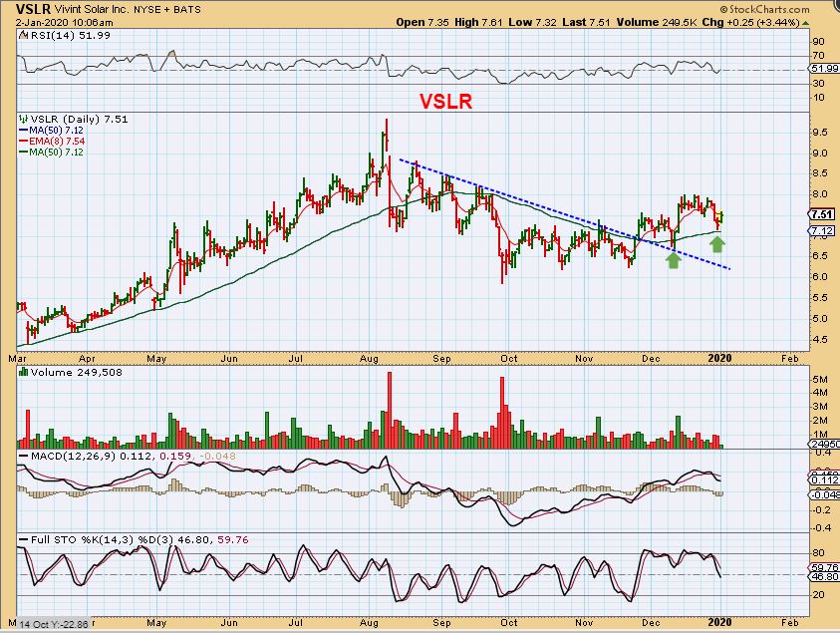The width and height of the screenshot is (840, 633).
Task: Click the bold VSLR ticker in the header
Action: tap(33, 9)
